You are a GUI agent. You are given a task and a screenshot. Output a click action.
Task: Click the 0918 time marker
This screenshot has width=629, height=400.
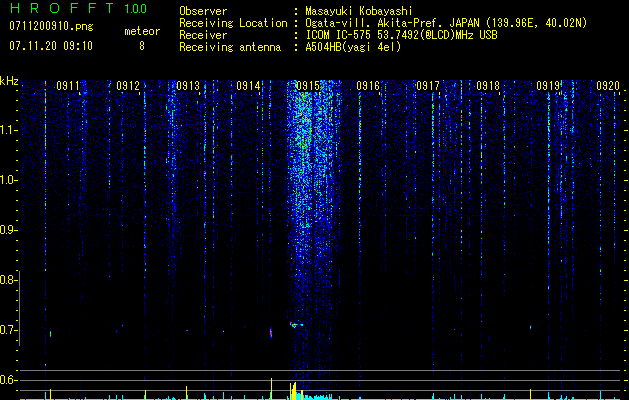[x=488, y=85]
